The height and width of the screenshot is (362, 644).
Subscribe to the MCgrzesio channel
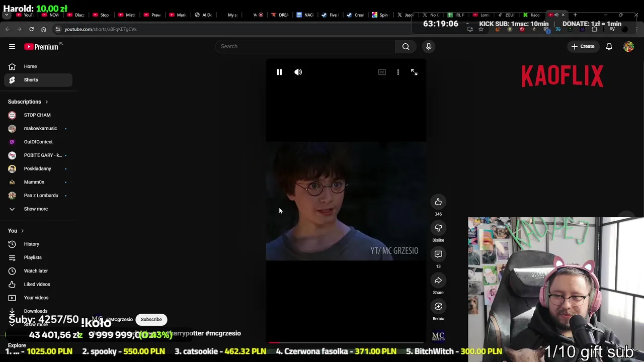click(x=151, y=319)
